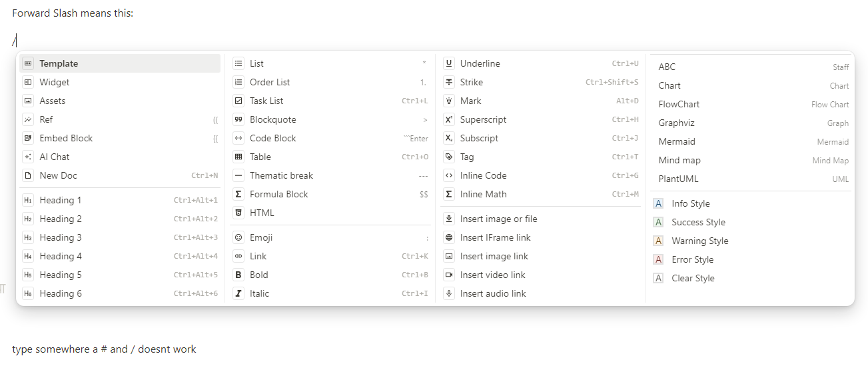
Task: Select the Code Block menu entry
Action: [272, 138]
